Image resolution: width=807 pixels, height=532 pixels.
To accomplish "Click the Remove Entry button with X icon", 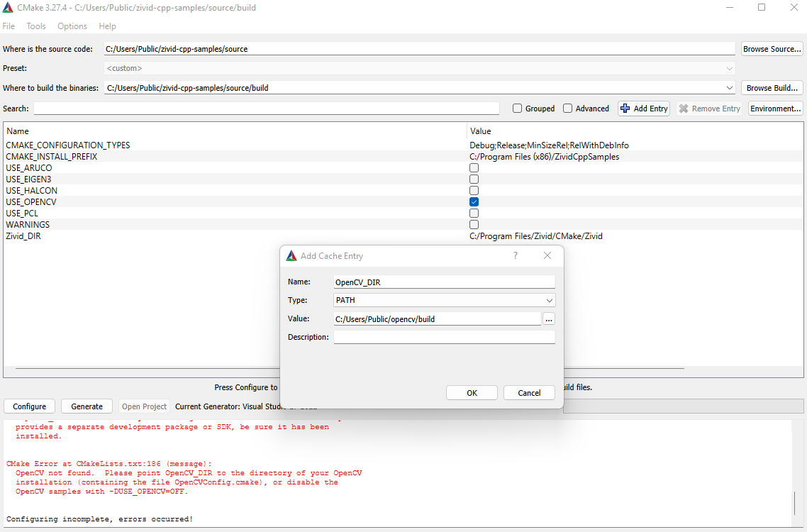I will tap(709, 109).
